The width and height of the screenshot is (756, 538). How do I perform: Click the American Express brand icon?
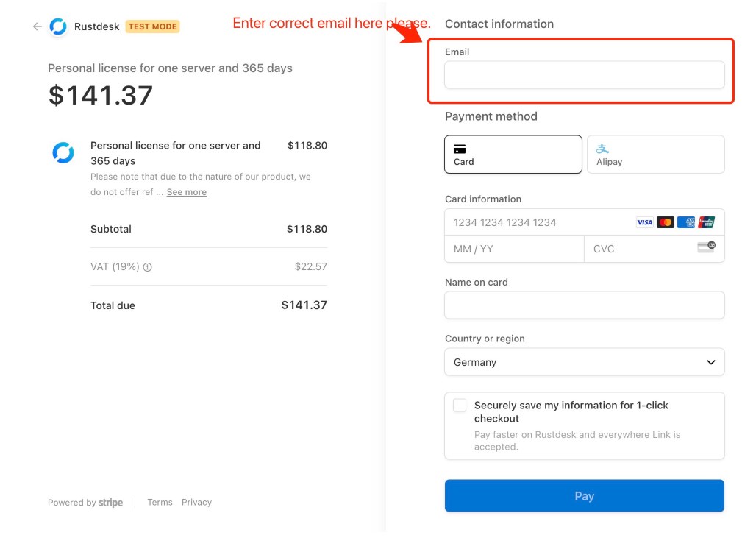coord(686,222)
